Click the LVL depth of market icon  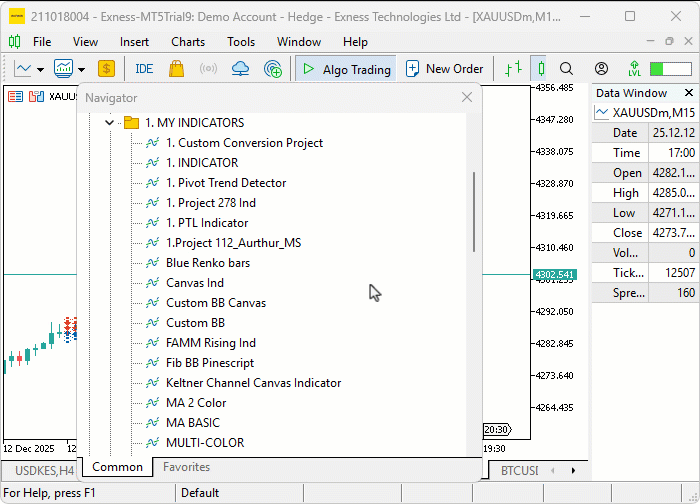(634, 69)
